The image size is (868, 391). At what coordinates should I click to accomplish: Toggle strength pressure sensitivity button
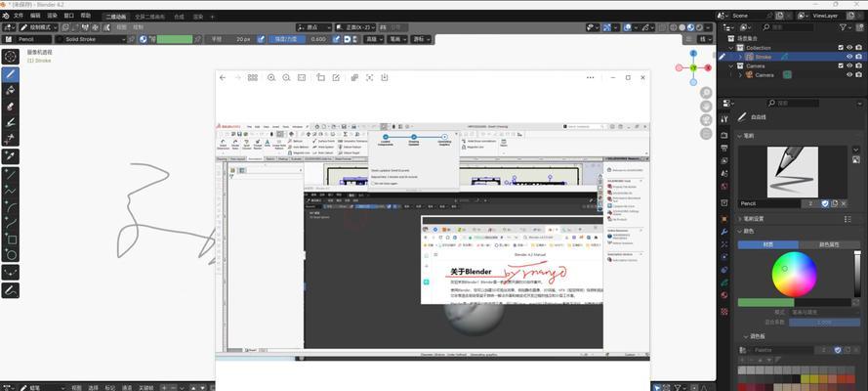tap(336, 39)
